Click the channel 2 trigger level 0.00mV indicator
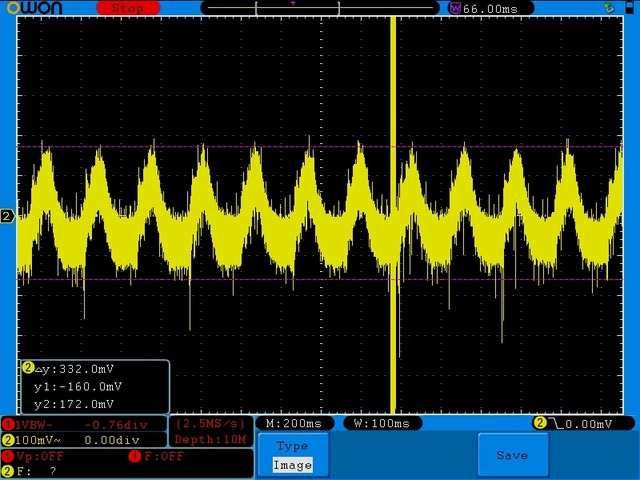This screenshot has width=640, height=480. 574,424
